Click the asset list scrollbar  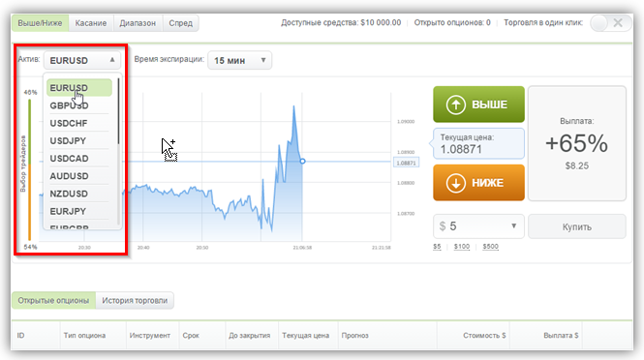tap(118, 111)
